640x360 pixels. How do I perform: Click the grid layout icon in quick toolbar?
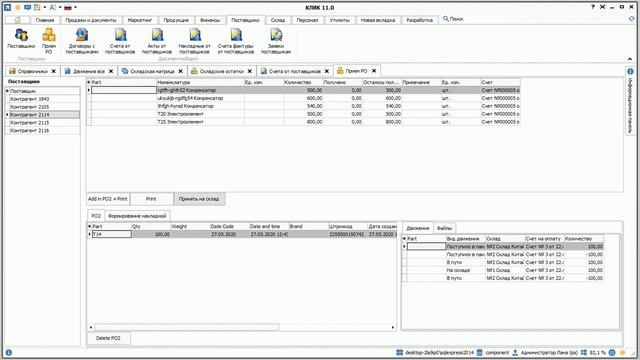(37, 7)
